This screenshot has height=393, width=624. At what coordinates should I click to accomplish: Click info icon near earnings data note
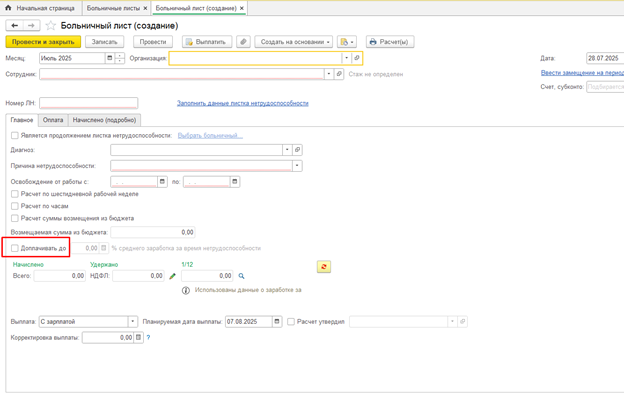pos(185,290)
